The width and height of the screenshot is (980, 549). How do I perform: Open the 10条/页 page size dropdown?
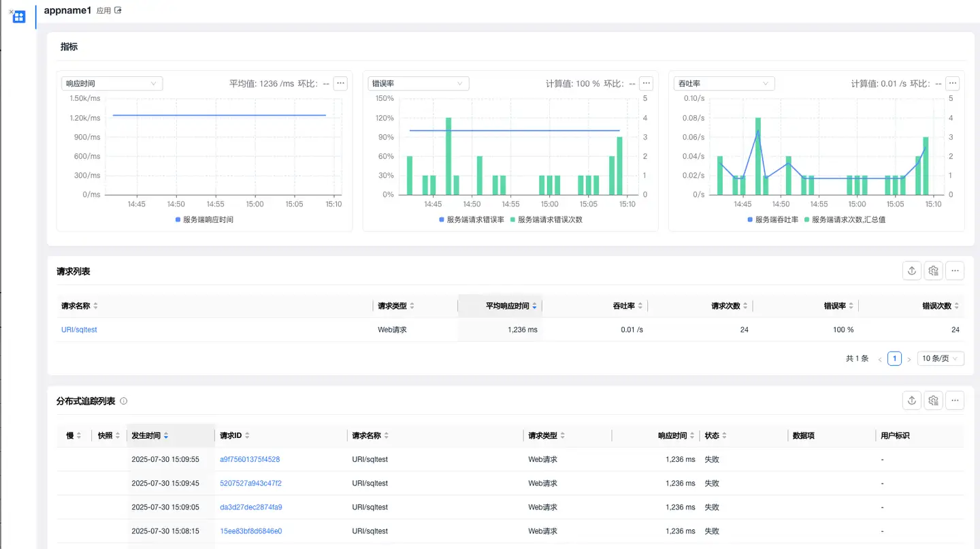coord(940,358)
